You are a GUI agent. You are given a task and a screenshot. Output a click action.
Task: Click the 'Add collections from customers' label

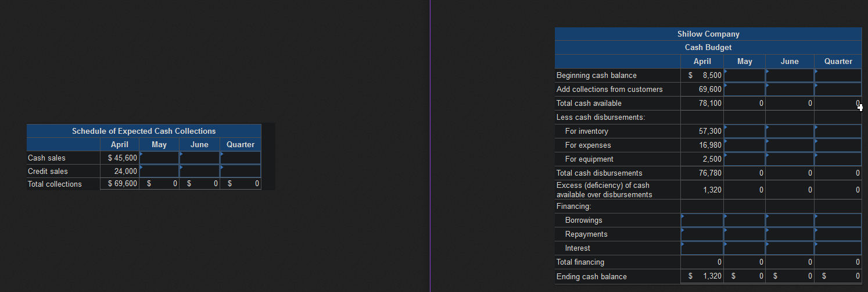point(609,89)
